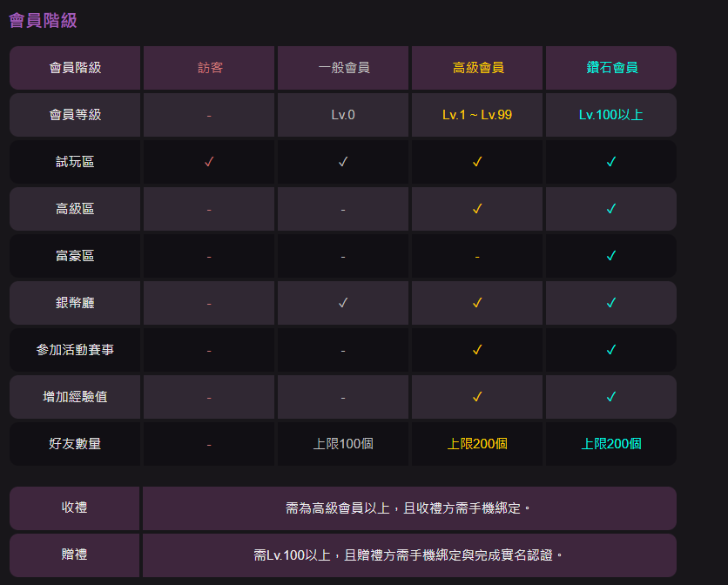Click the 上限100個 friend limit cell
This screenshot has height=585, width=728.
[343, 444]
